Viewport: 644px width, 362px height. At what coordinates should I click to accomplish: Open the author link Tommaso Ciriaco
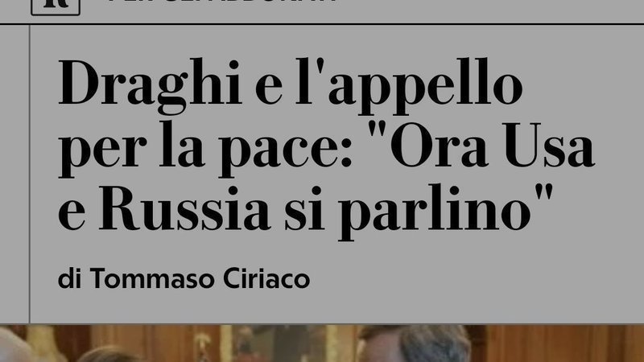[x=200, y=278]
